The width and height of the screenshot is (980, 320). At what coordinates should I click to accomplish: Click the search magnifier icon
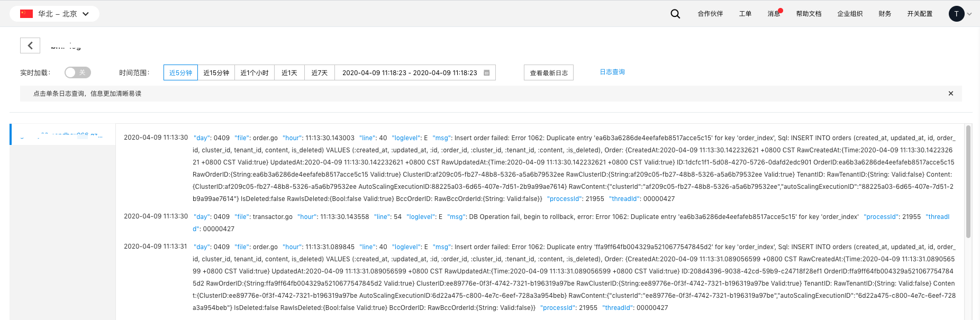click(x=675, y=14)
